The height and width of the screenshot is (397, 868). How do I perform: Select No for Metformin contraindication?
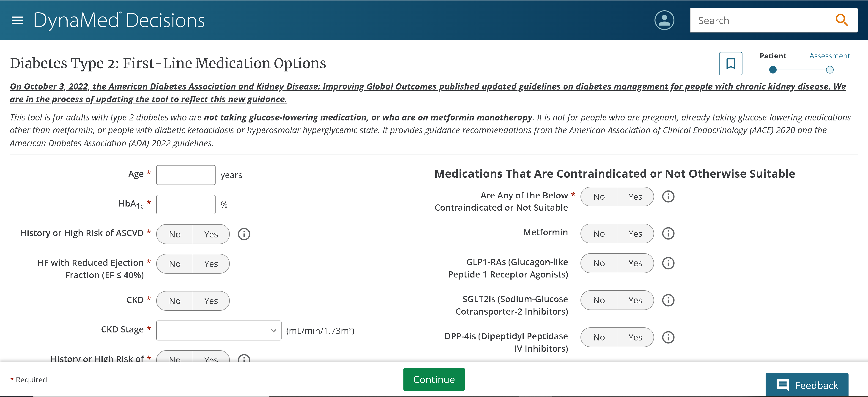[599, 233]
